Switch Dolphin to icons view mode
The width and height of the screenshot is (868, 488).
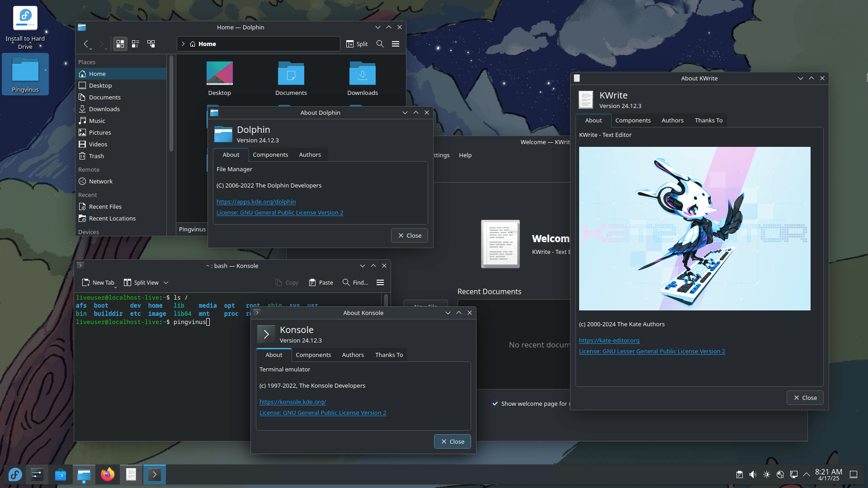point(120,44)
